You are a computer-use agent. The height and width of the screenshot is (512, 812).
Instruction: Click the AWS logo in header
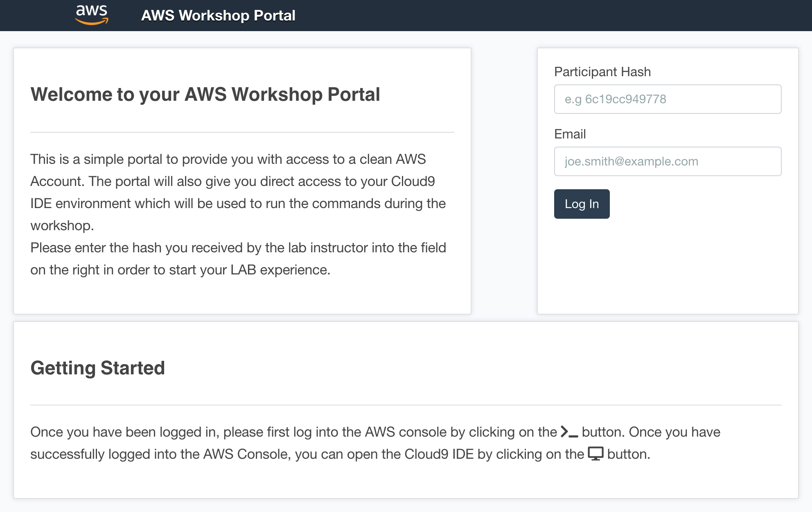[x=92, y=15]
